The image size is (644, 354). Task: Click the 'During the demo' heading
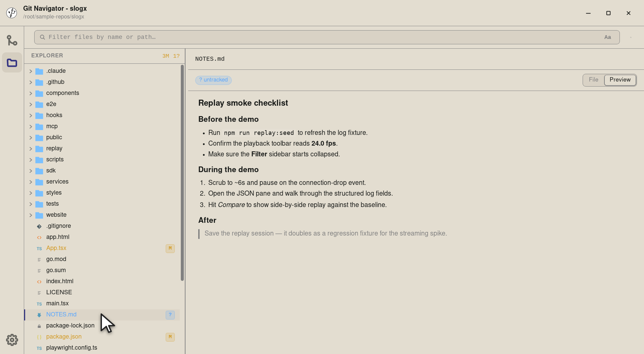click(x=228, y=169)
